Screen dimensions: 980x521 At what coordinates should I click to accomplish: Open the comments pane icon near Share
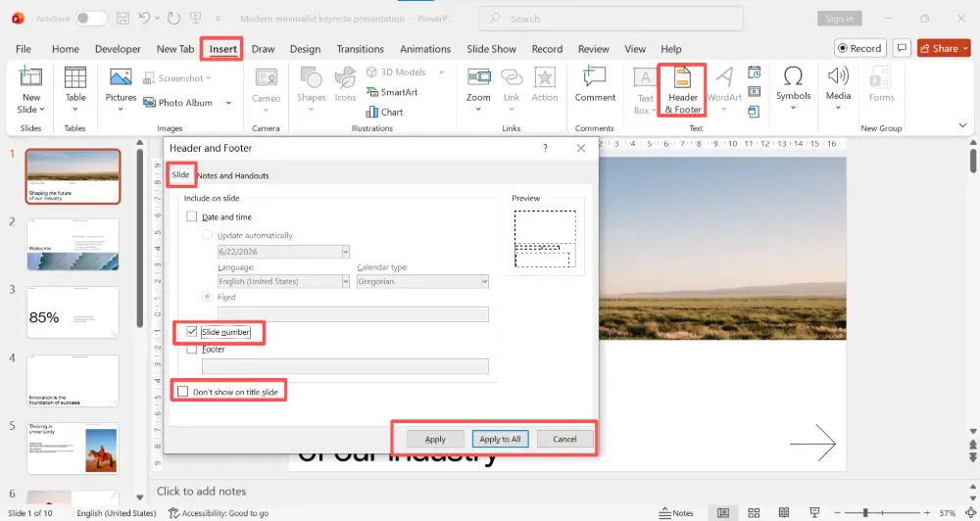tap(902, 48)
